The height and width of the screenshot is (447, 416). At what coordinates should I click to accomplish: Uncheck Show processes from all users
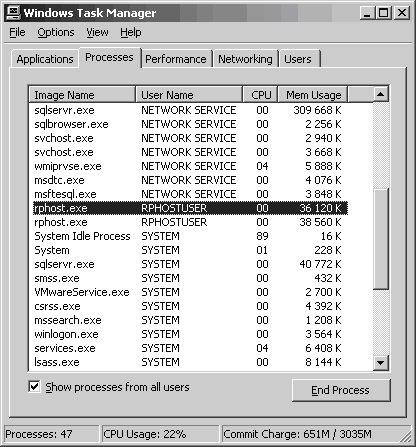34,387
